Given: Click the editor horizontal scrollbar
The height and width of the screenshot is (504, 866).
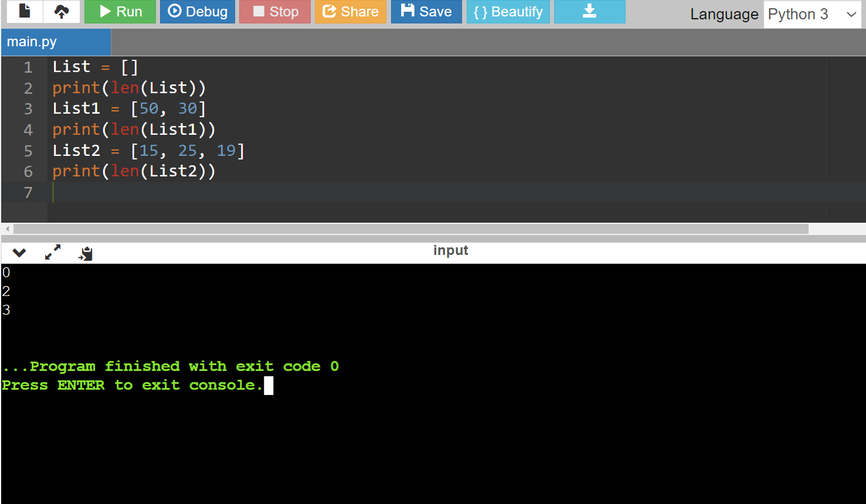Looking at the screenshot, I should pyautogui.click(x=410, y=229).
